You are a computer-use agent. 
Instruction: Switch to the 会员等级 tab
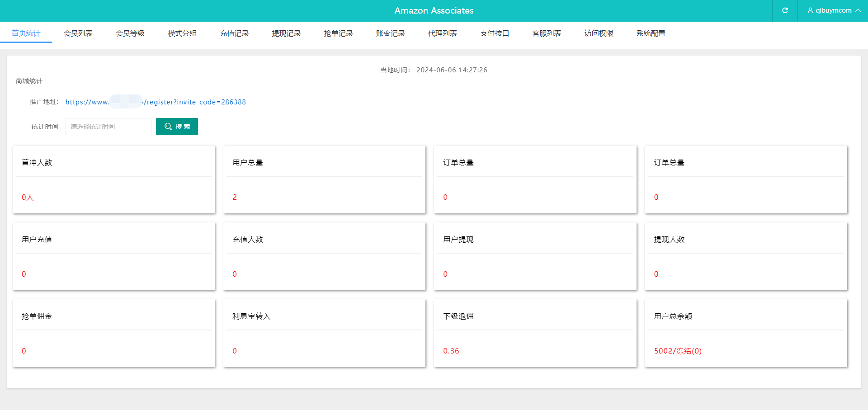[130, 33]
